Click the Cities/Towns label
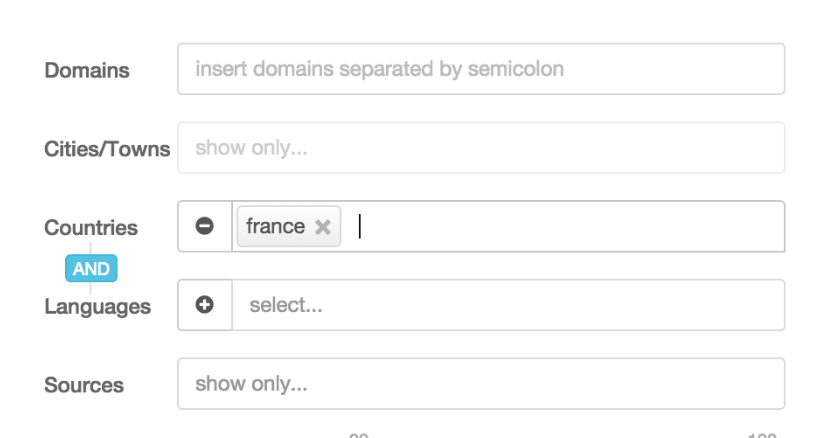The width and height of the screenshot is (817, 438). tap(107, 149)
